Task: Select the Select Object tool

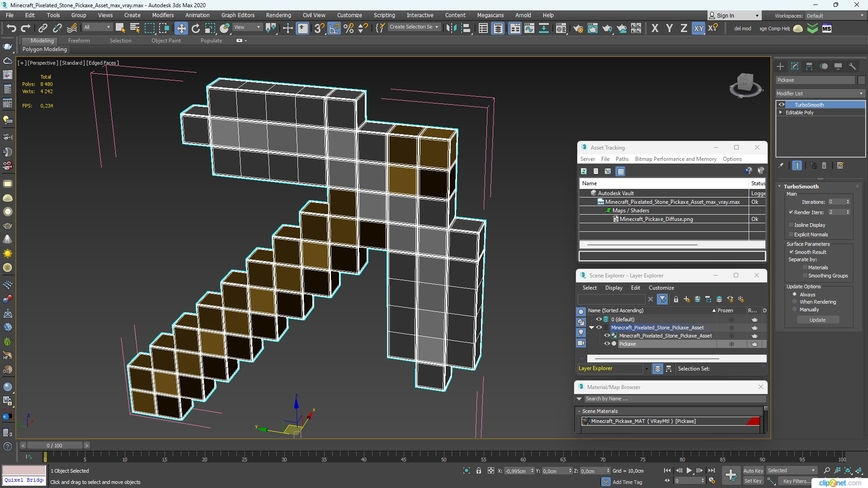Action: (120, 28)
